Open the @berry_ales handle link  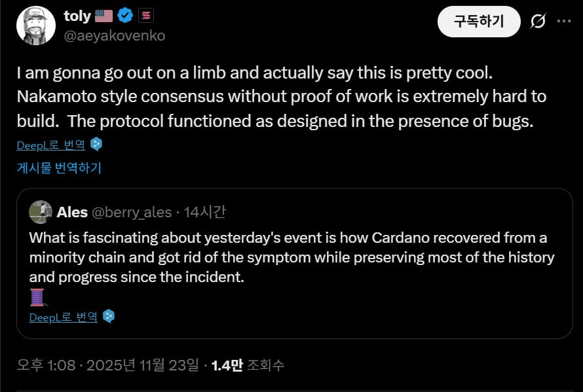[132, 212]
